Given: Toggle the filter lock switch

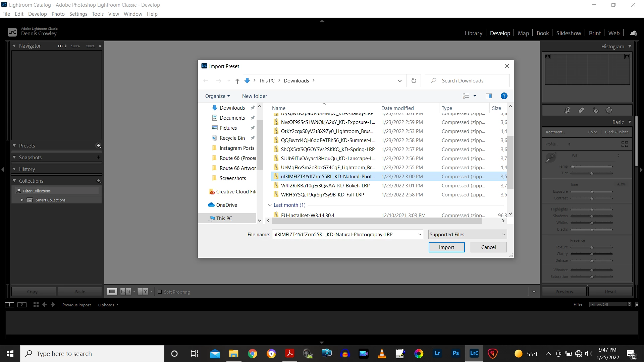Looking at the screenshot, I should coord(637,305).
